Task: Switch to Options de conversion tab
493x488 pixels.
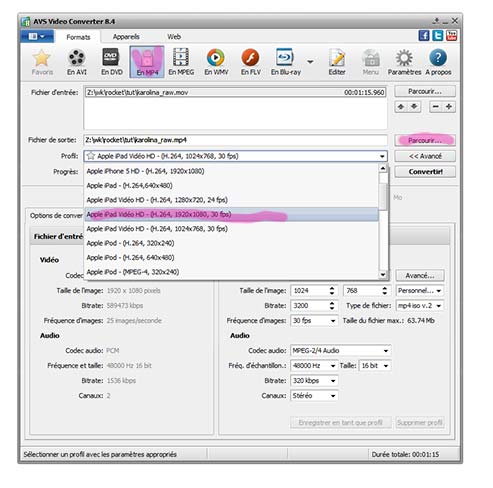Action: point(56,216)
